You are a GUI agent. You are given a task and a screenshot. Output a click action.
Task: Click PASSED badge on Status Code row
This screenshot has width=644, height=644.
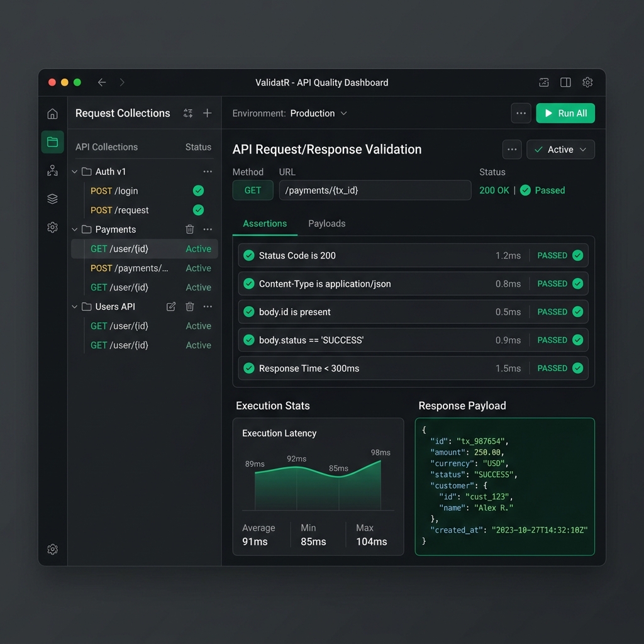[560, 255]
